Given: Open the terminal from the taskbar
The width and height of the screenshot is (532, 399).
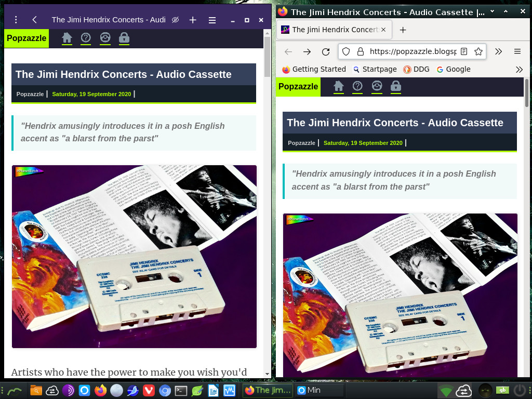Looking at the screenshot, I should [x=181, y=391].
